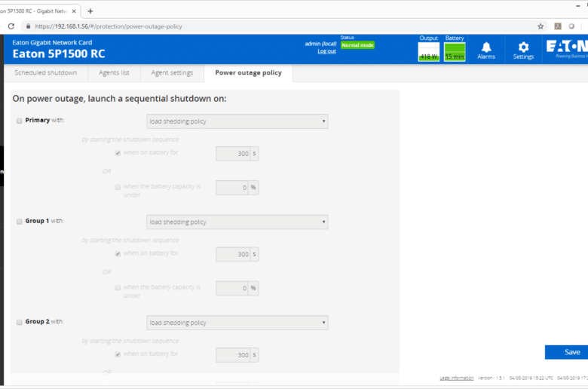This screenshot has width=588, height=389.
Task: Click the 'Eaton 5P1500 RC' device title
Action: click(x=59, y=54)
